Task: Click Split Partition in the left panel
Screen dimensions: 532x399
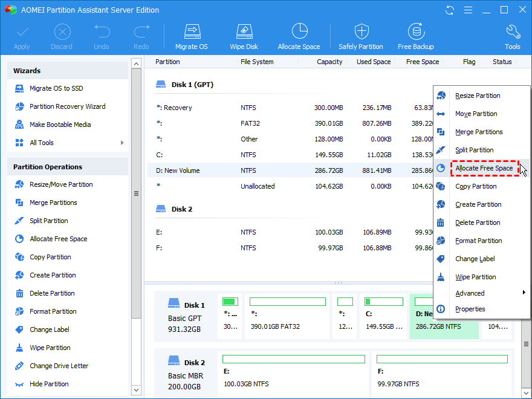Action: (48, 221)
